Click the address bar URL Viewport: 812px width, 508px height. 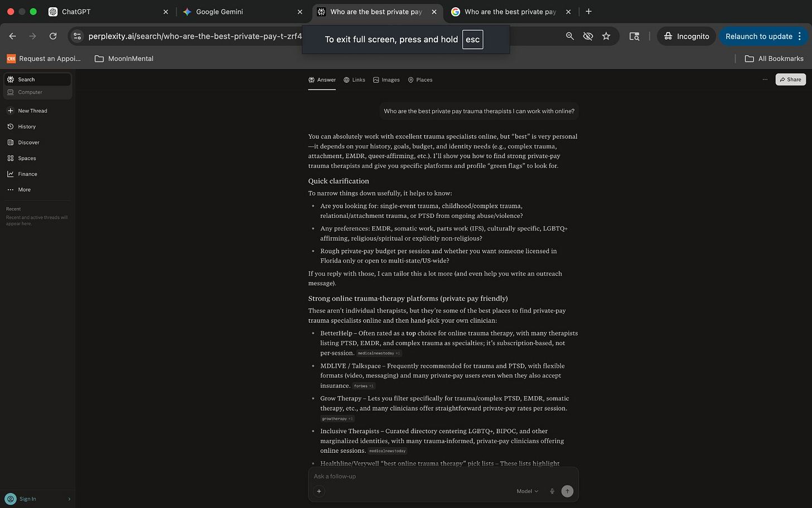[x=195, y=36]
